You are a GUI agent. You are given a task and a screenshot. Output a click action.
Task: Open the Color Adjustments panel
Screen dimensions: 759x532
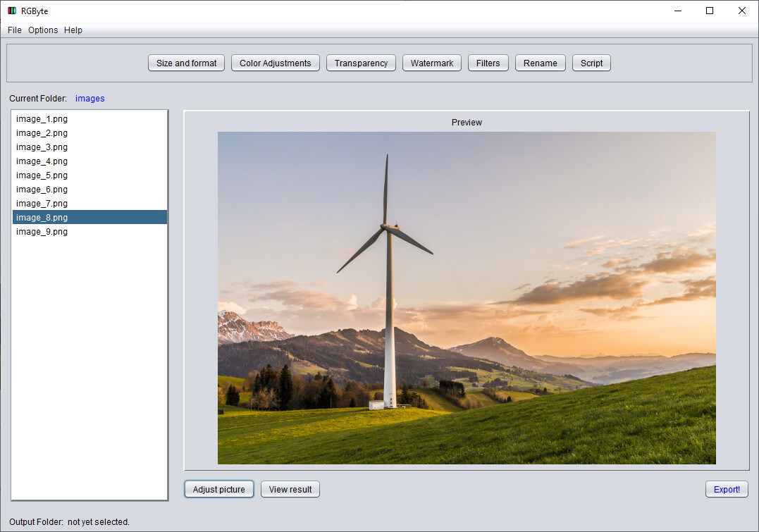(275, 63)
